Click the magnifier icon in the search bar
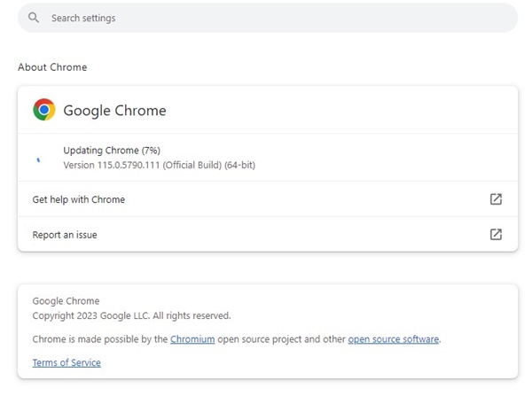Screen dimensions: 532x396 (34, 18)
